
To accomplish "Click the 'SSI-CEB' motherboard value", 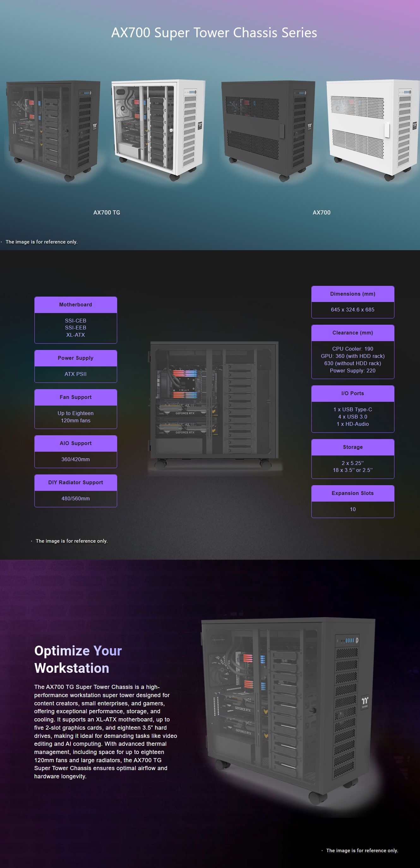I will tap(76, 320).
